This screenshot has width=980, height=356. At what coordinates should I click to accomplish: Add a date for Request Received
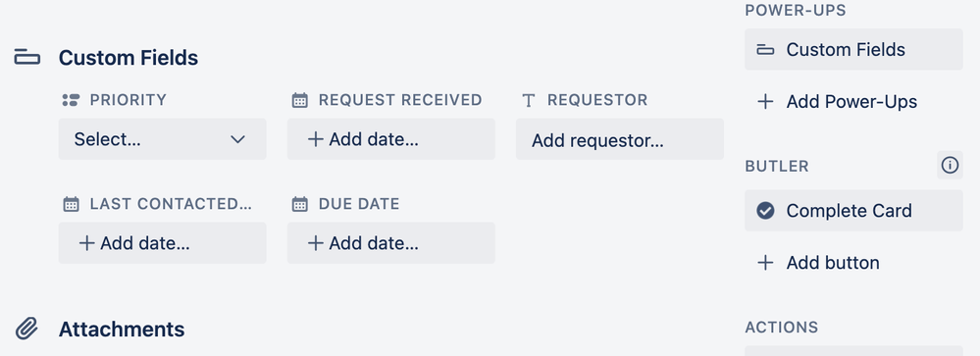[391, 139]
